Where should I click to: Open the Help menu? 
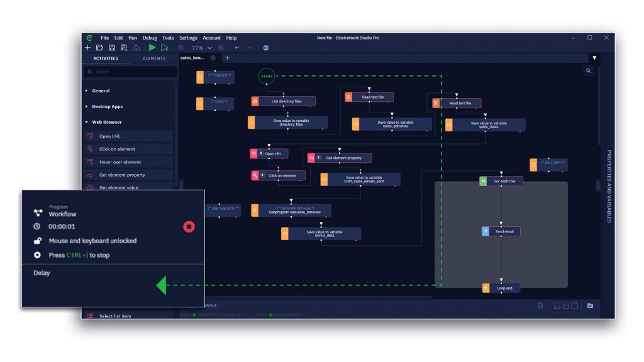tap(231, 38)
